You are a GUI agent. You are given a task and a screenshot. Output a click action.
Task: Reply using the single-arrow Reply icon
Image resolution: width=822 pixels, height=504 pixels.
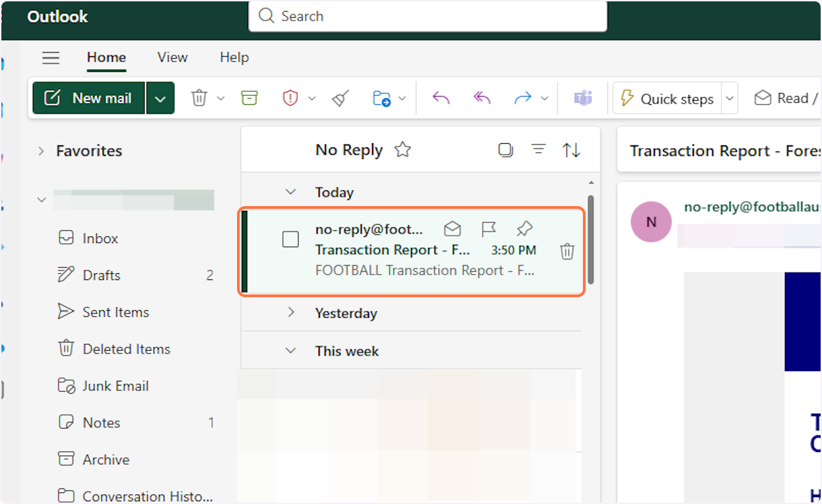point(441,99)
